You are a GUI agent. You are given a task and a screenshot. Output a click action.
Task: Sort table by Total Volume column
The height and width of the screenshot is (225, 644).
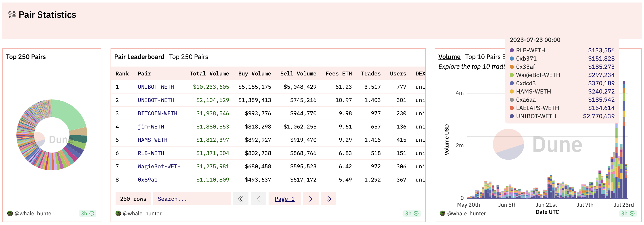209,74
